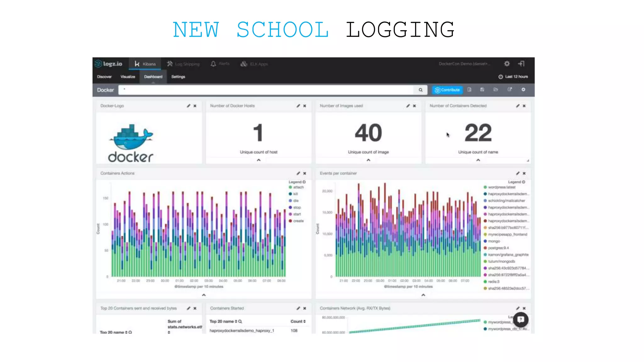This screenshot has height=362, width=644.
Task: Expand table below Containers Actions chart
Action: coord(204,295)
